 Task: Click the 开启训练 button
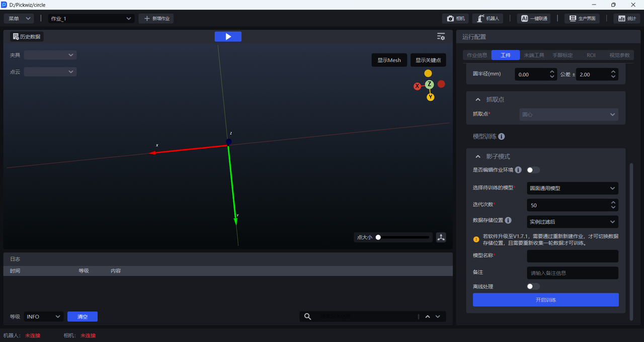coord(545,300)
